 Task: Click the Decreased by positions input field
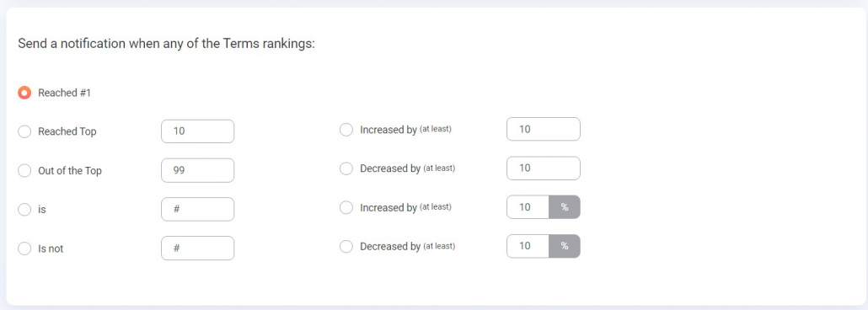[543, 168]
